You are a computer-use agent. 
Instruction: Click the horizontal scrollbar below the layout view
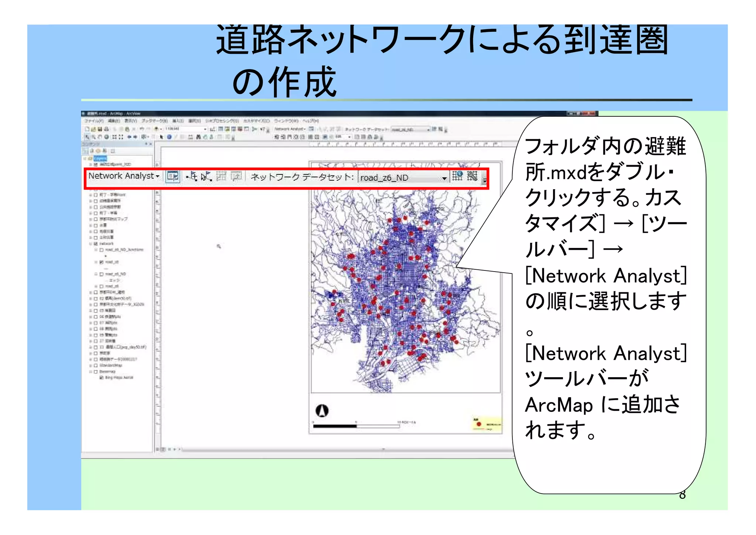point(347,450)
